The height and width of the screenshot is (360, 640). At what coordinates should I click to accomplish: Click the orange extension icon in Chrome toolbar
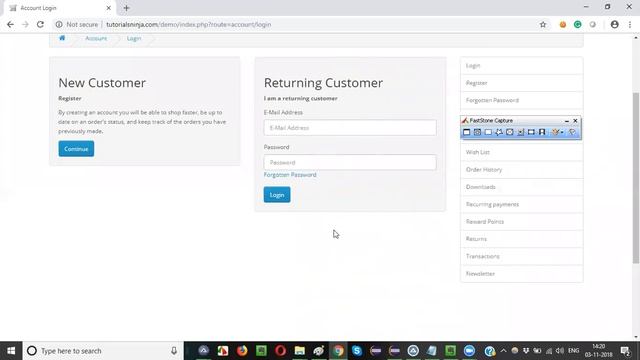pos(562,24)
